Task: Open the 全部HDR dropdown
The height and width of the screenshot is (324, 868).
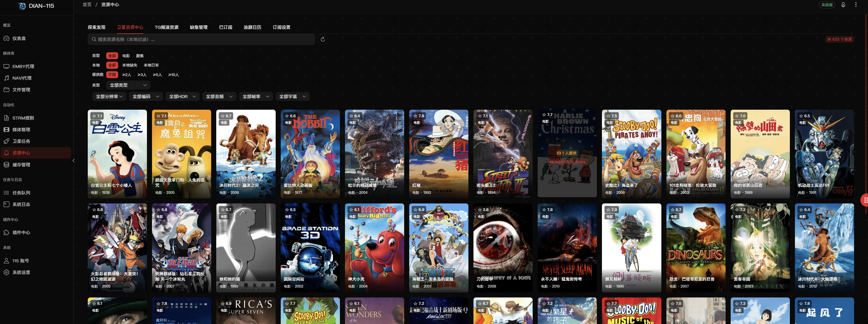Action: (x=183, y=97)
